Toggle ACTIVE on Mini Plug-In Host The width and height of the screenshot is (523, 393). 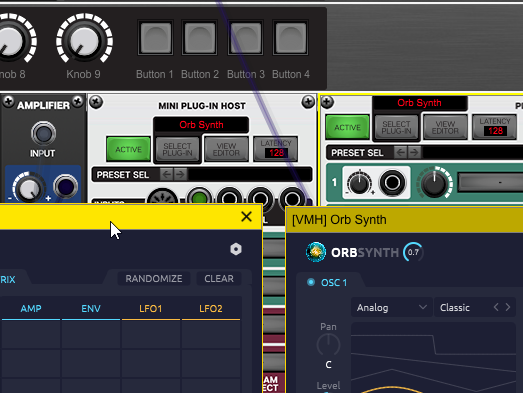pyautogui.click(x=128, y=149)
